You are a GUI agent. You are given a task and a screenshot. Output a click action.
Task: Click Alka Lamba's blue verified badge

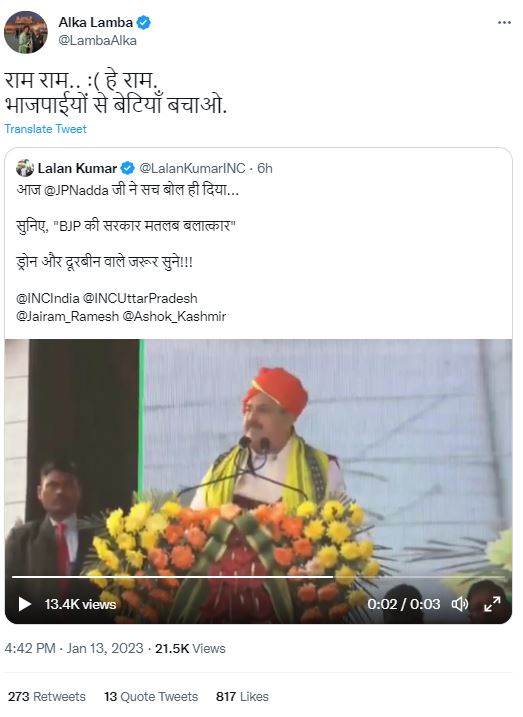(x=144, y=22)
